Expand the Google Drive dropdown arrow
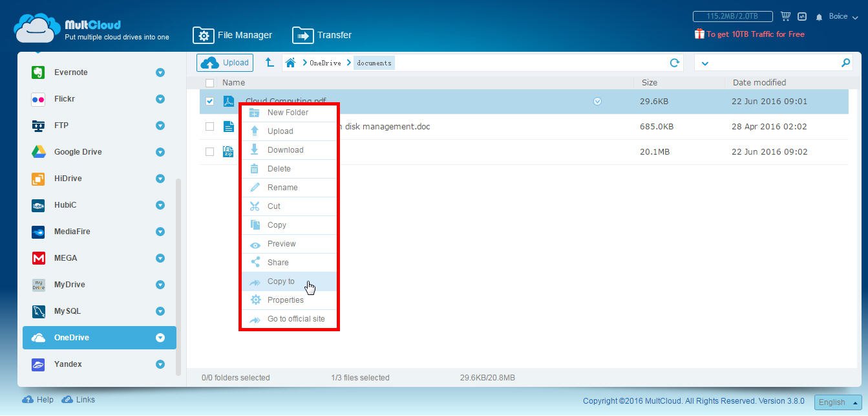Image resolution: width=868 pixels, height=416 pixels. [x=160, y=152]
